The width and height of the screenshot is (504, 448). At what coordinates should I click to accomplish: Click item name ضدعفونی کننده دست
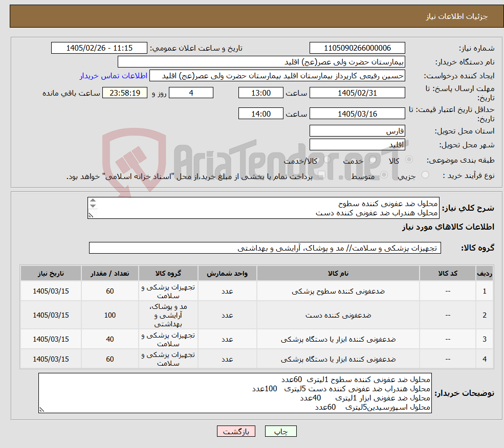[338, 315]
